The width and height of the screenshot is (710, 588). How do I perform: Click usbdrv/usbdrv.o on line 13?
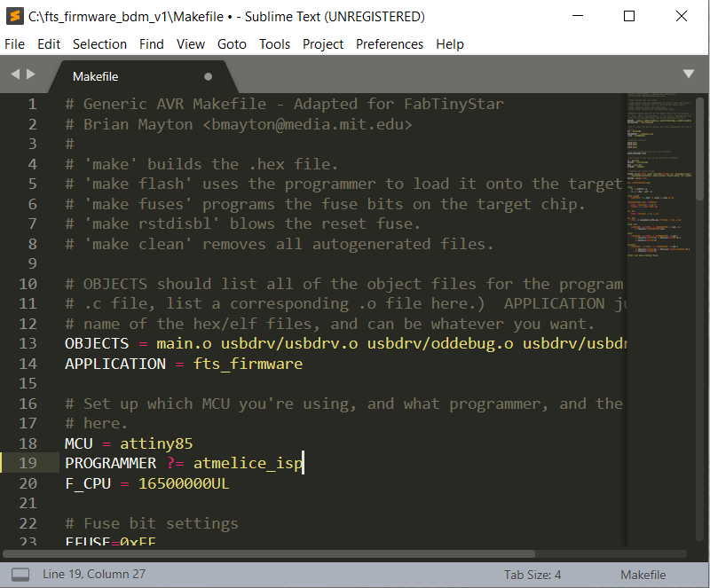(289, 343)
